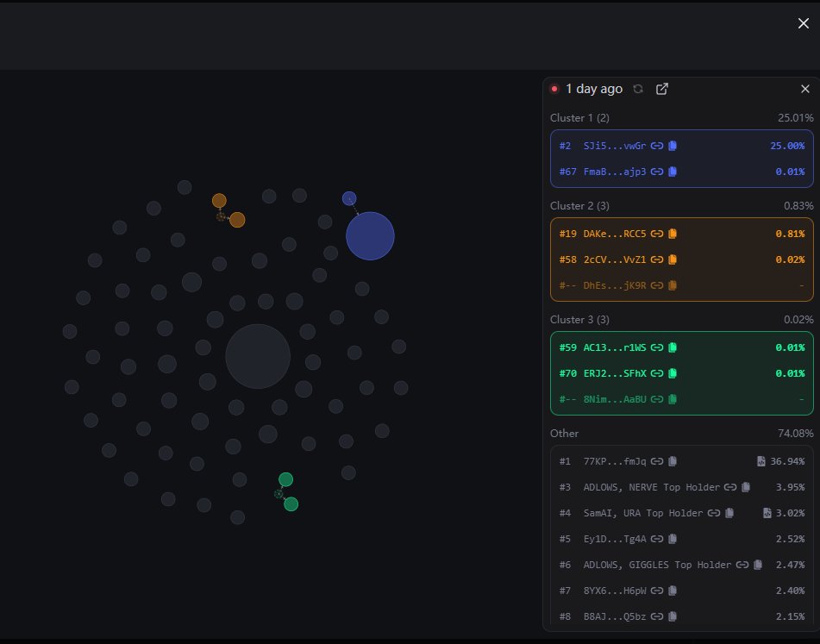Select holder #1 77KP...fmJq row

click(x=682, y=461)
